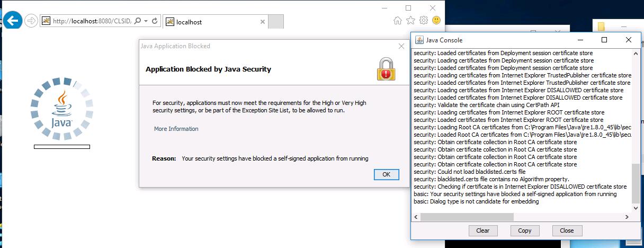Click the browser Forward arrow button
644x248 pixels.
pos(31,21)
